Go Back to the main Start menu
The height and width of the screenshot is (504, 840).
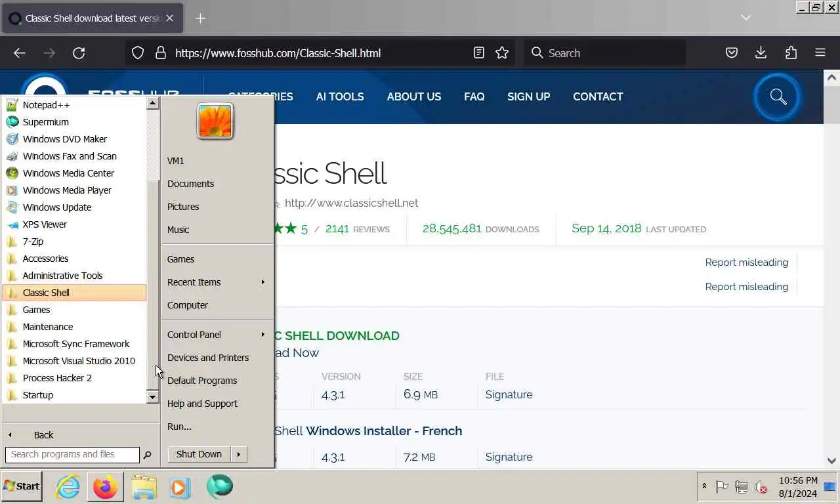(x=79, y=435)
